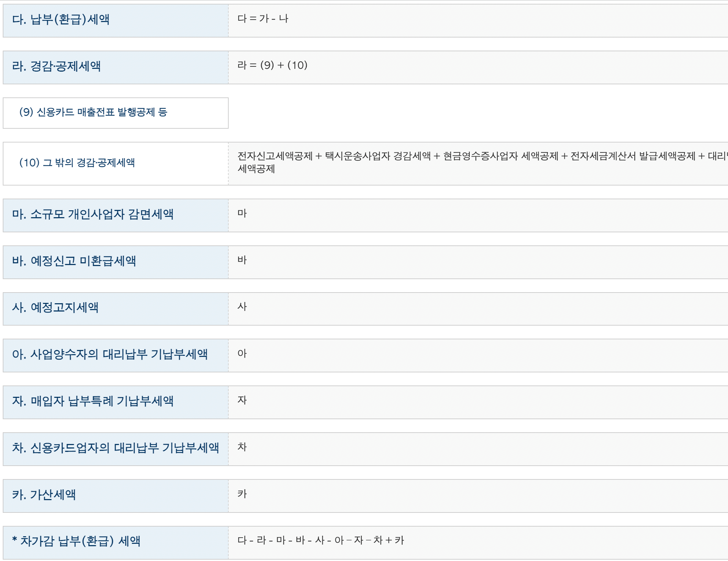Click the 자 value cell

(x=242, y=400)
